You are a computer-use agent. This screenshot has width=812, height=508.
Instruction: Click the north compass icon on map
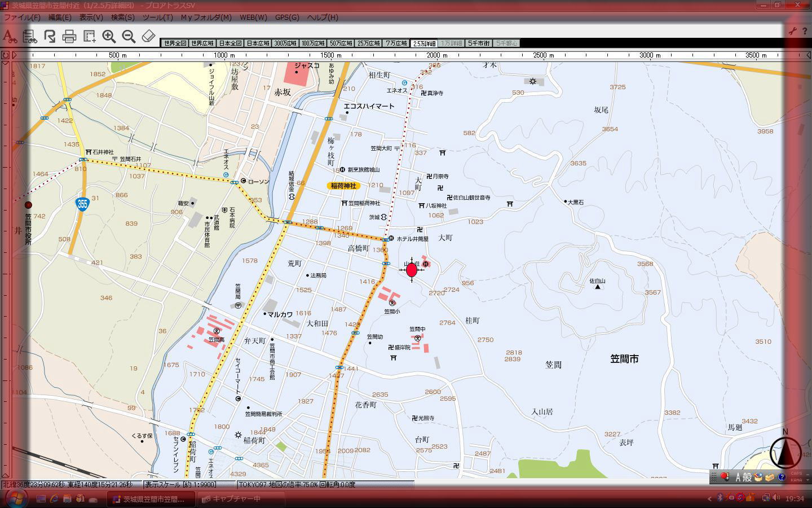(785, 452)
